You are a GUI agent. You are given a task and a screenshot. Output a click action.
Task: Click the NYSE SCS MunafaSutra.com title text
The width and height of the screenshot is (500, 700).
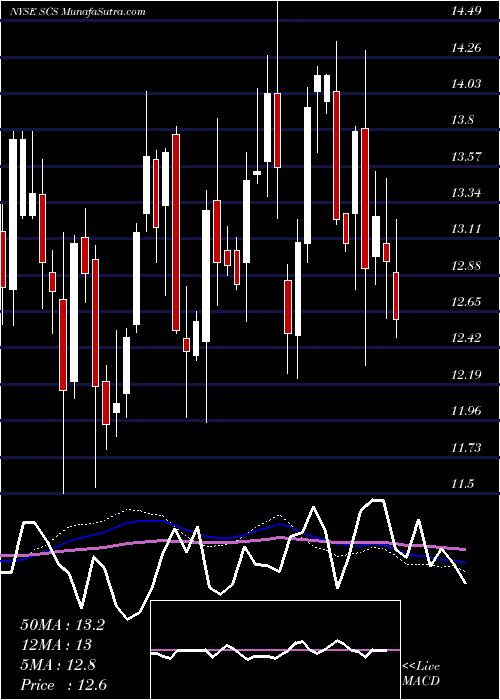77,12
